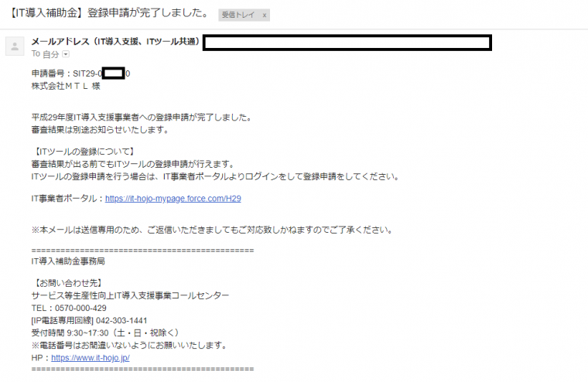The height and width of the screenshot is (382, 588).
Task: Click the ※本メールは送信専用 notice line
Action: [x=213, y=230]
